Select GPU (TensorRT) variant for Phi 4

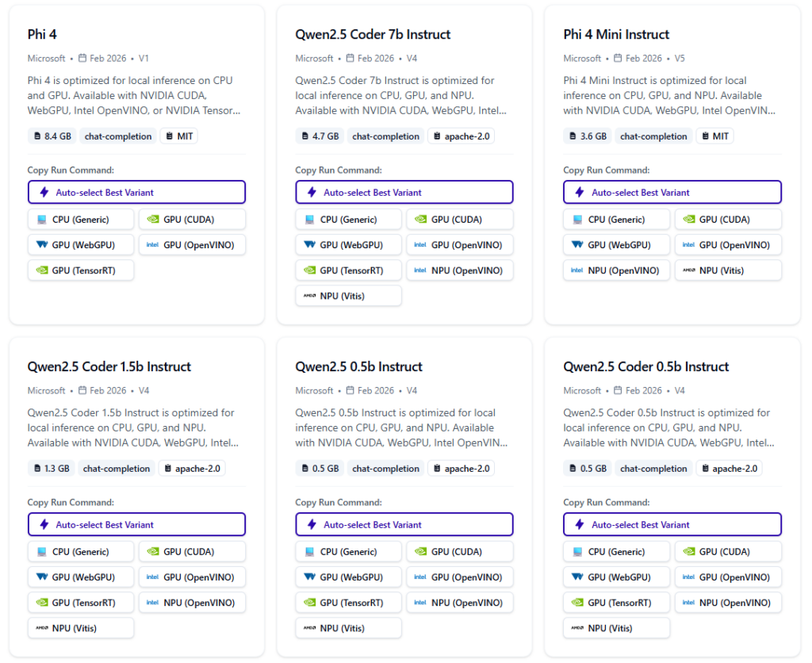point(80,270)
